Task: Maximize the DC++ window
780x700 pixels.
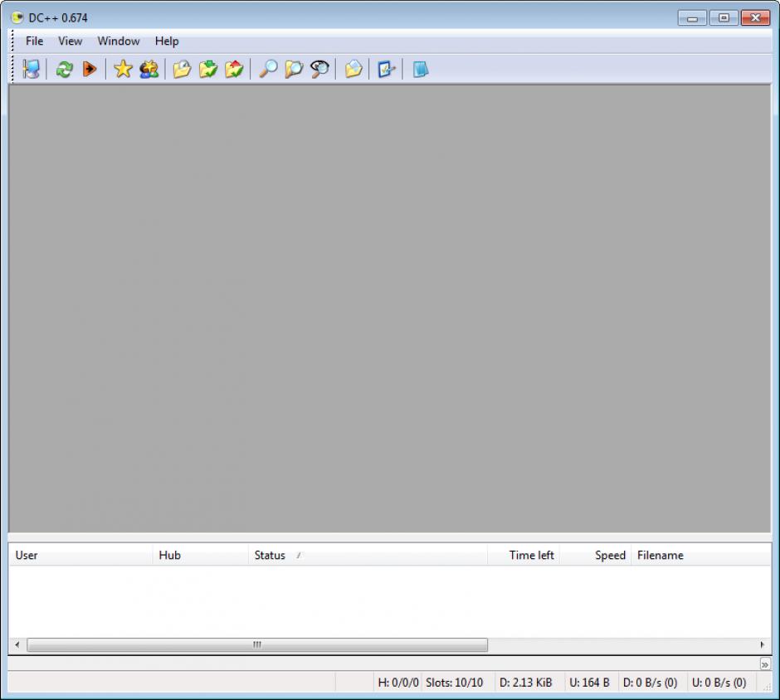Action: tap(724, 18)
